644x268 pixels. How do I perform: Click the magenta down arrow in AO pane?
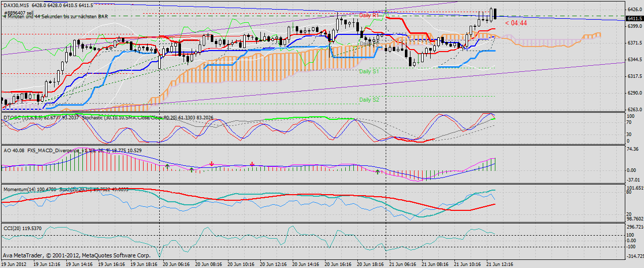tap(252, 164)
